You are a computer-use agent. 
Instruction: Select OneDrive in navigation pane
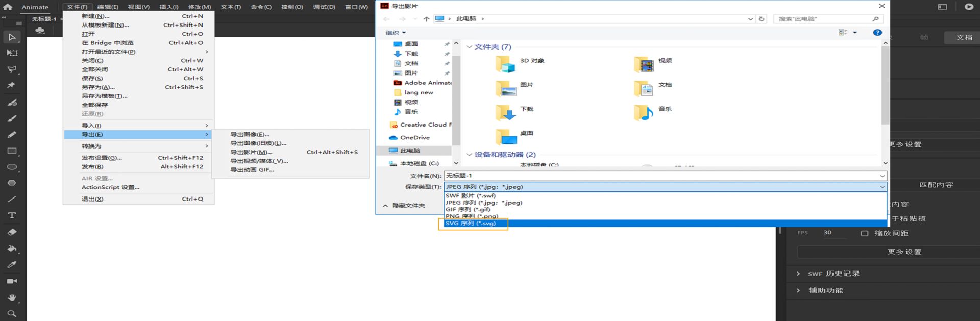(x=415, y=138)
